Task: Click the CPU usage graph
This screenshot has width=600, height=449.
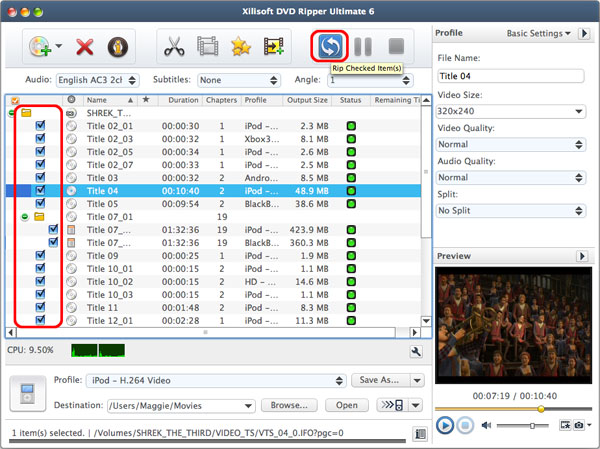Action: (x=98, y=350)
